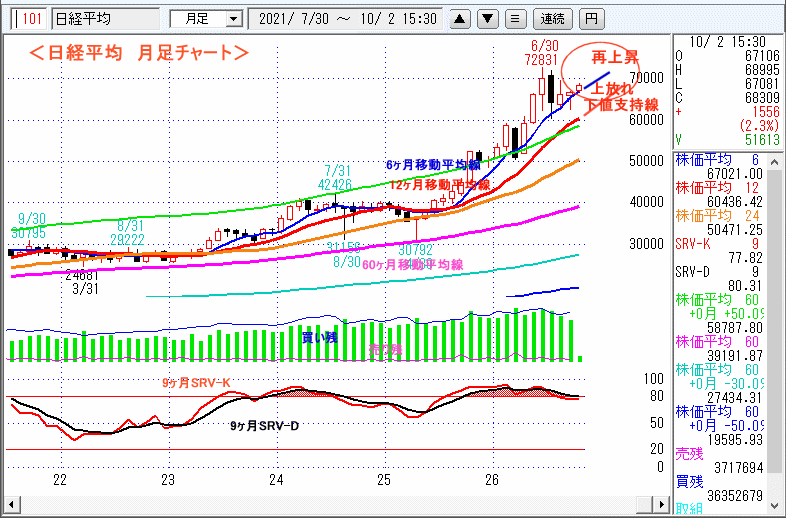
Task: Click the horizontal scrollbar thumb
Action: coord(646,504)
